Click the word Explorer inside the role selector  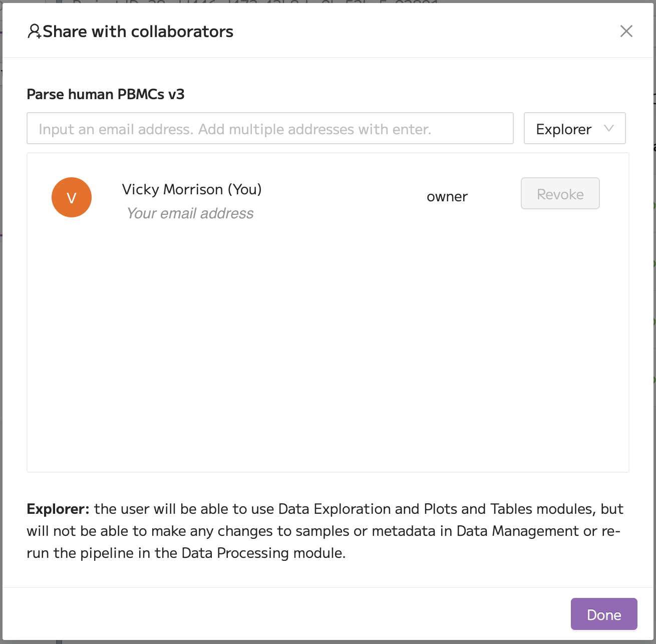(563, 129)
